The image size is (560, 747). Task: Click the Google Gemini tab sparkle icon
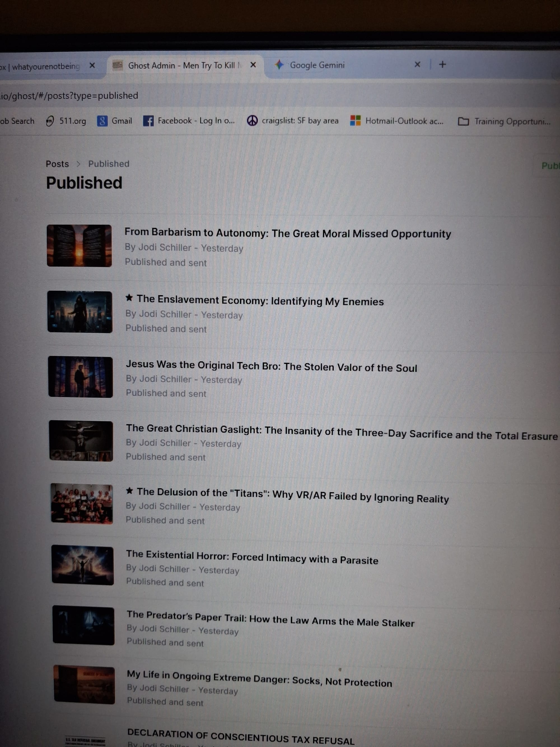(x=279, y=65)
